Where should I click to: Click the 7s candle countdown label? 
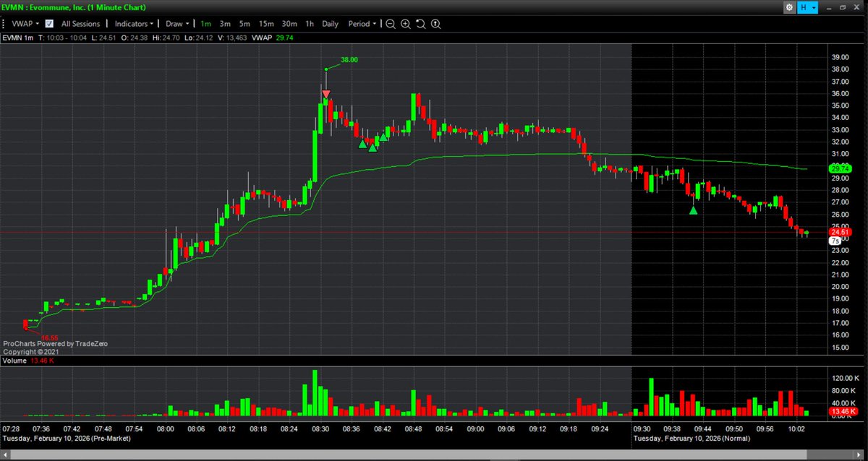click(x=836, y=241)
